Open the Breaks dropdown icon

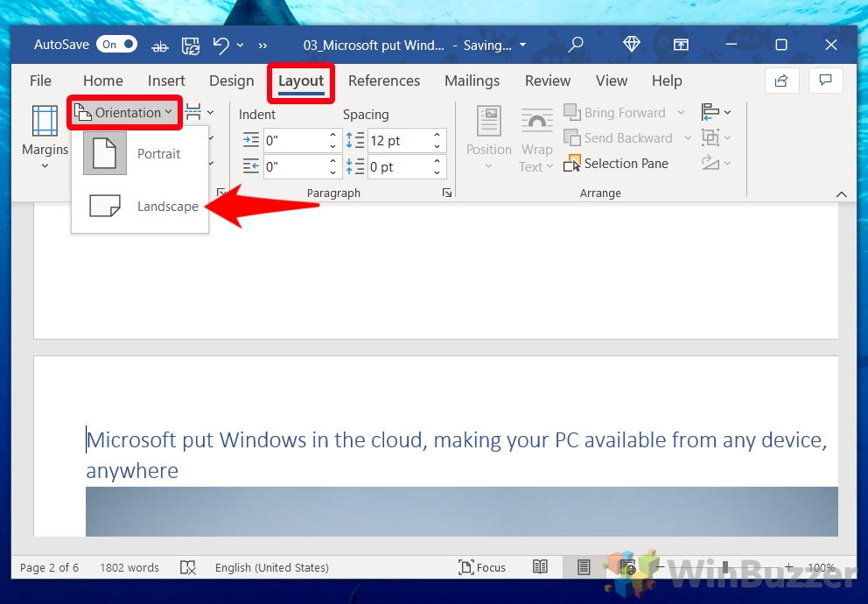[199, 112]
